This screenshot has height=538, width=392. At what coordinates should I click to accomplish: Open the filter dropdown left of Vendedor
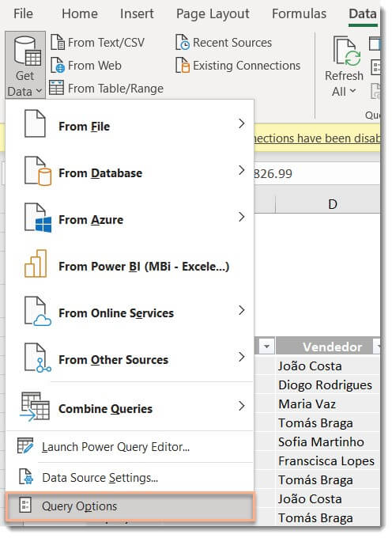266,347
